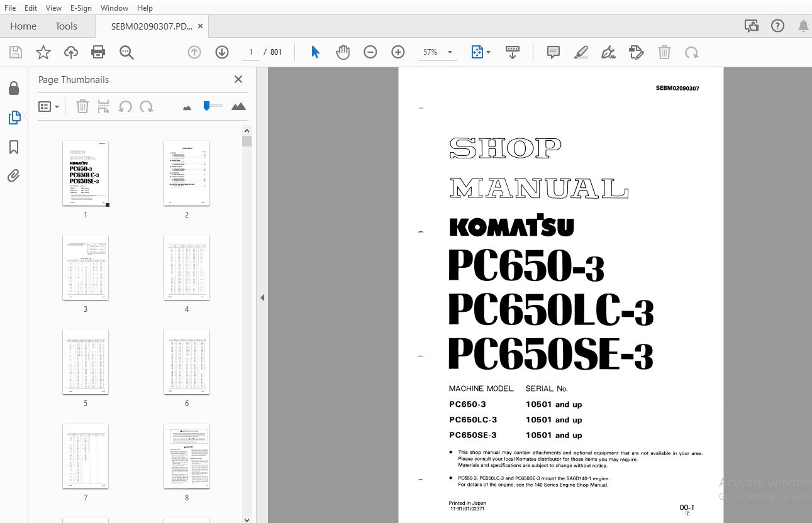This screenshot has height=523, width=812.
Task: Go to the previous page arrow
Action: tap(194, 52)
